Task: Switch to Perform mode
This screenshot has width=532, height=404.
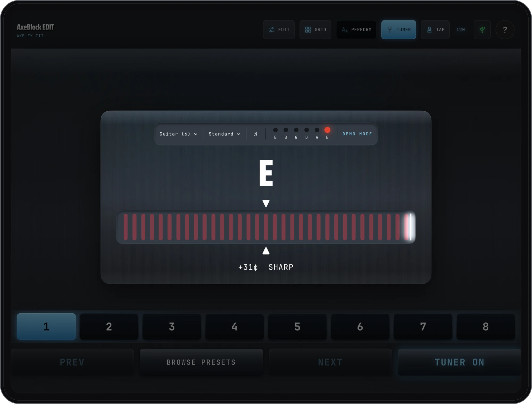Action: pyautogui.click(x=356, y=30)
